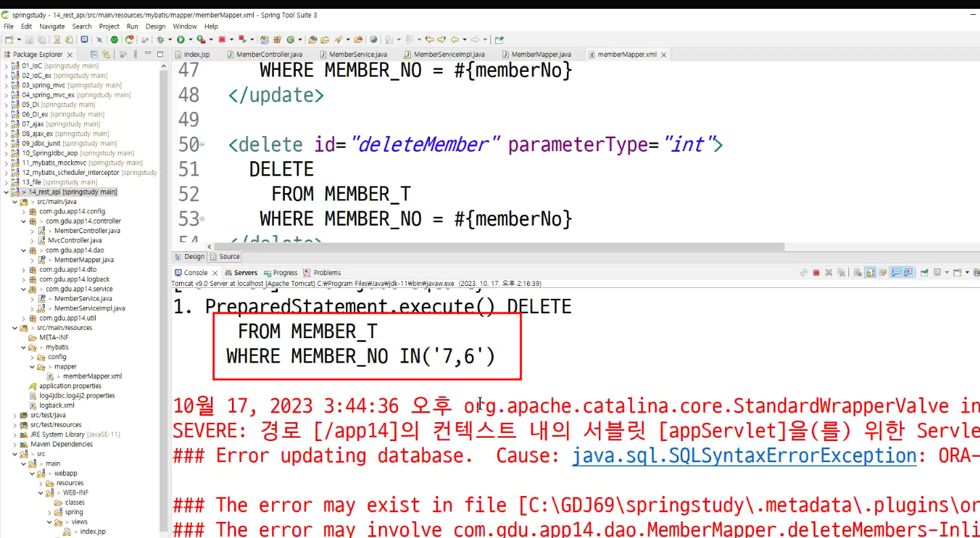Click the globe web browser icon
This screenshot has width=980, height=538.
[374, 40]
